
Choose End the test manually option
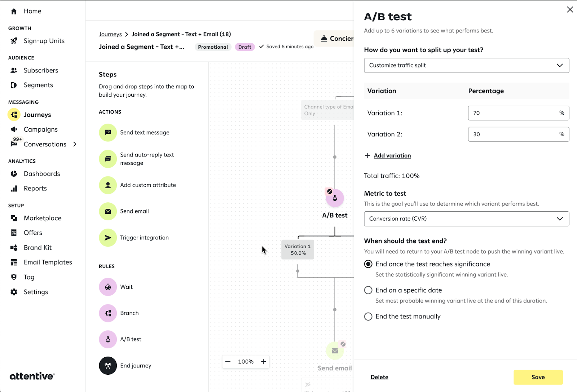pyautogui.click(x=368, y=317)
